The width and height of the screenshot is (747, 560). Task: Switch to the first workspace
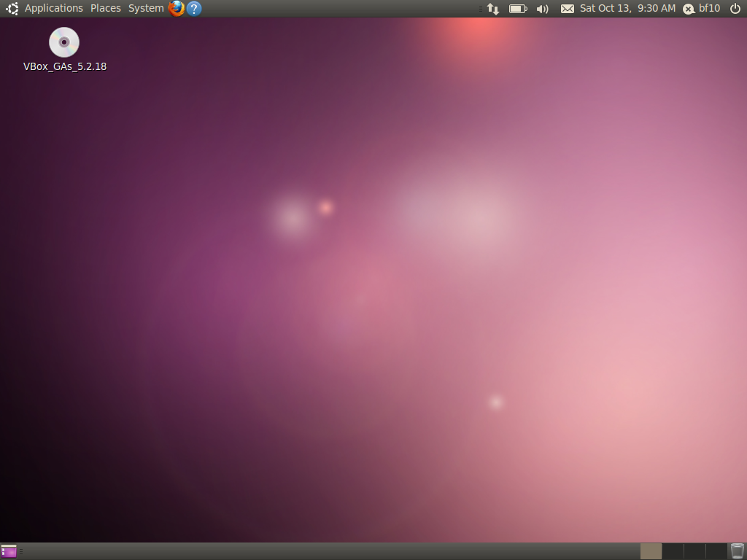pyautogui.click(x=651, y=551)
